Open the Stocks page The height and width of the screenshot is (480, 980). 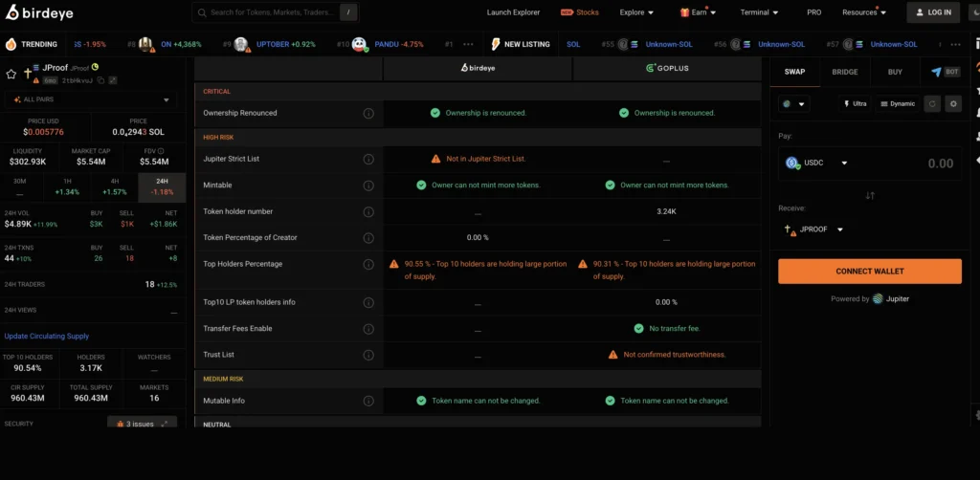[x=579, y=12]
